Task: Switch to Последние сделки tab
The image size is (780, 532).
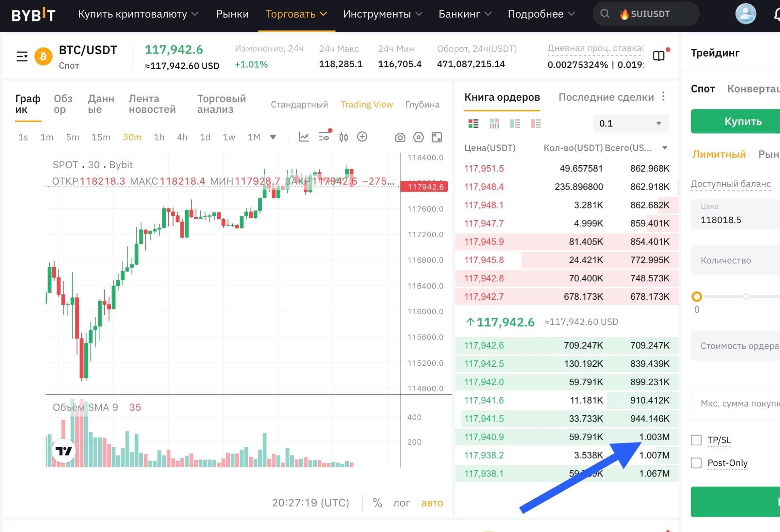Action: coord(606,97)
